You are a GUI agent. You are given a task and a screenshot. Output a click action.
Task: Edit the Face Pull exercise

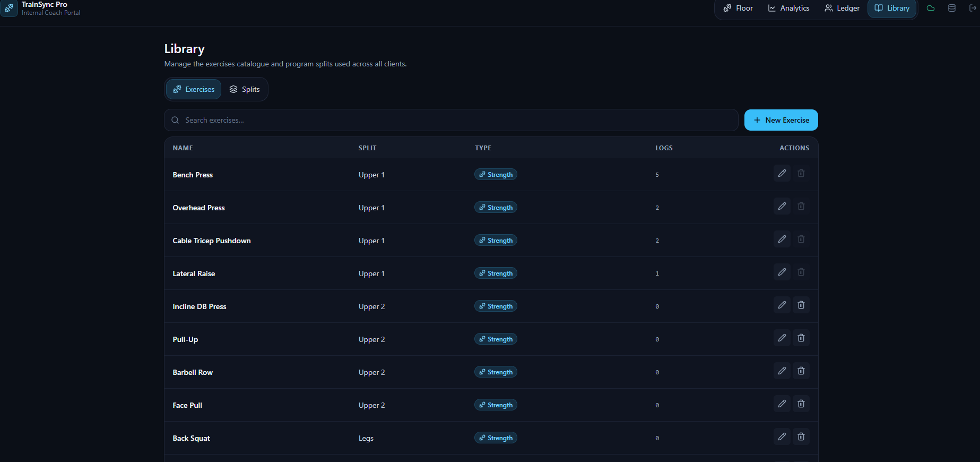point(782,404)
